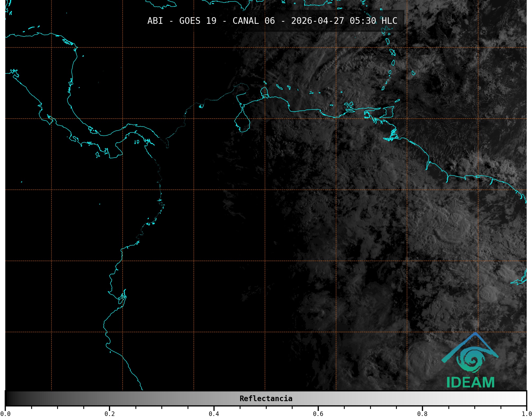
Task: Click the 'Reflectancia' colorbar label
Action: [x=266, y=398]
